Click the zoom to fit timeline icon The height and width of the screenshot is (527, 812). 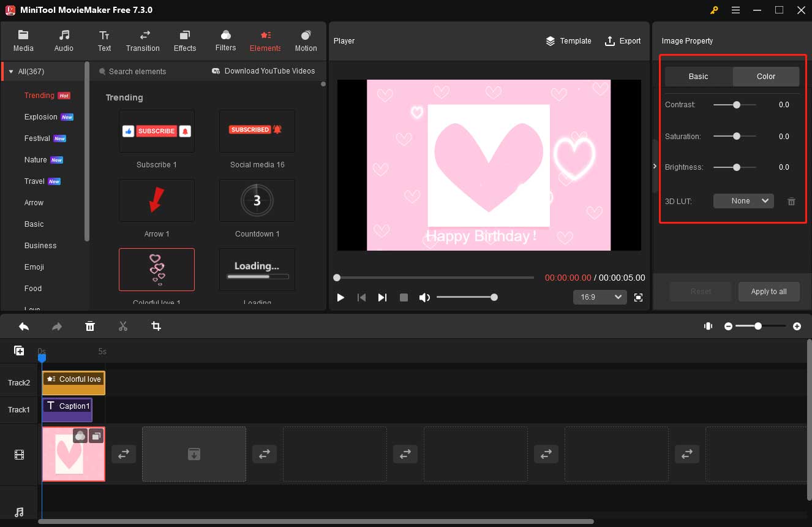(x=708, y=327)
